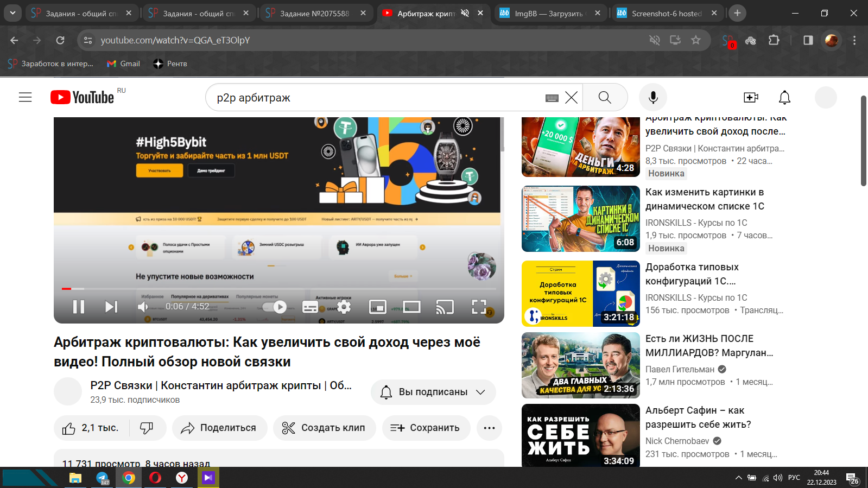Like the video with thumbs up
868x488 pixels.
coord(91,428)
